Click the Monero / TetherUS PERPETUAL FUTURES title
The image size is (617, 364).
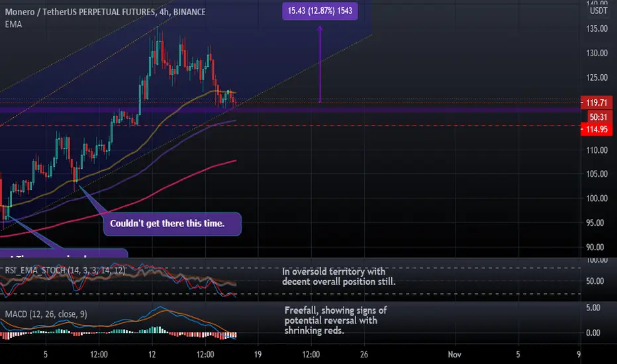click(x=105, y=12)
